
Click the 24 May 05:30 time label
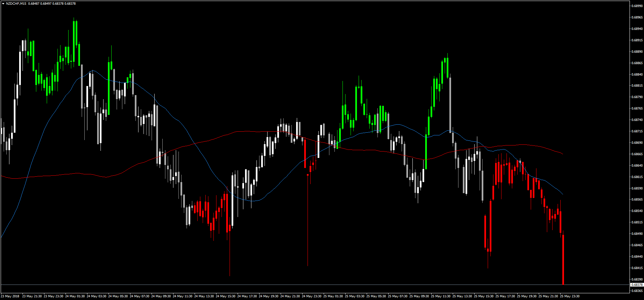click(x=118, y=296)
